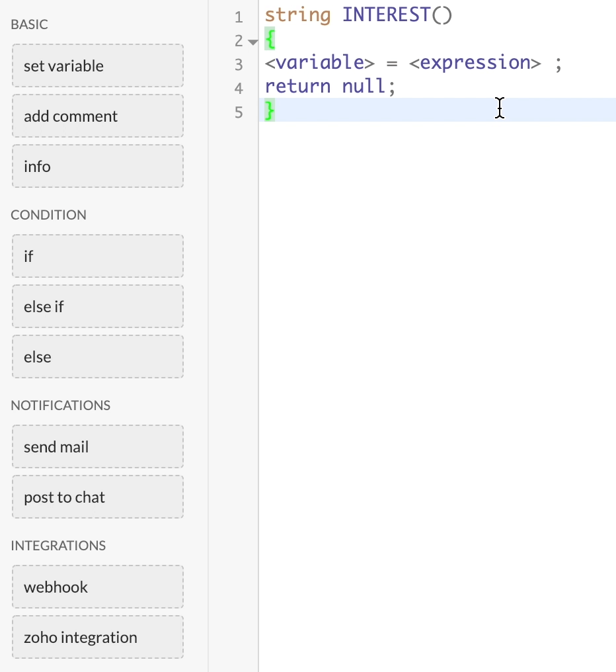
Task: Select the 'send mail' block
Action: click(x=97, y=447)
